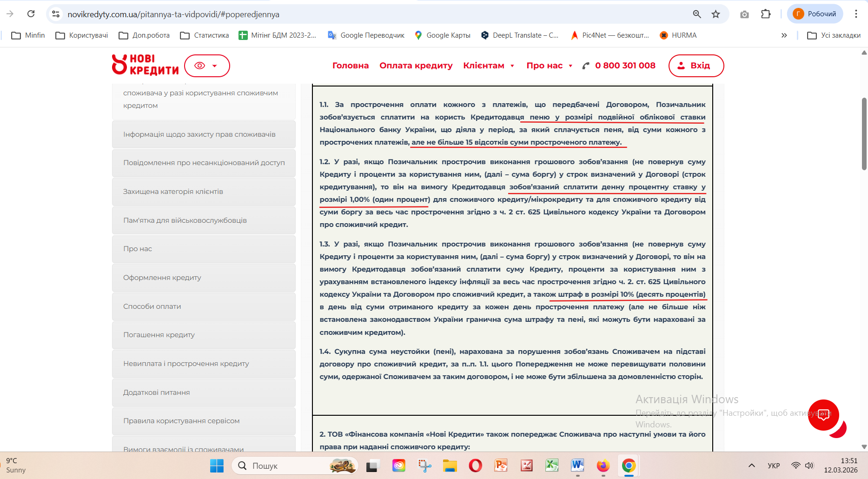The height and width of the screenshot is (479, 868).
Task: Open the Minfin bookmarks folder
Action: (28, 35)
